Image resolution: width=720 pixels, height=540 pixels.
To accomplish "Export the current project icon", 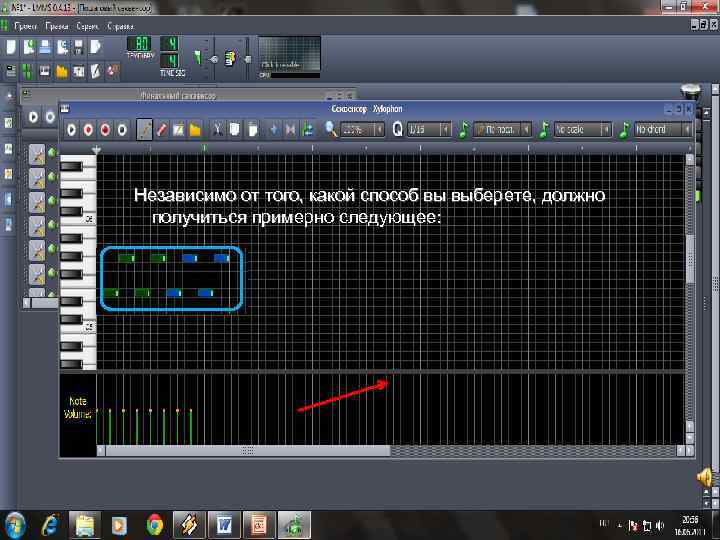I will pyautogui.click(x=96, y=47).
